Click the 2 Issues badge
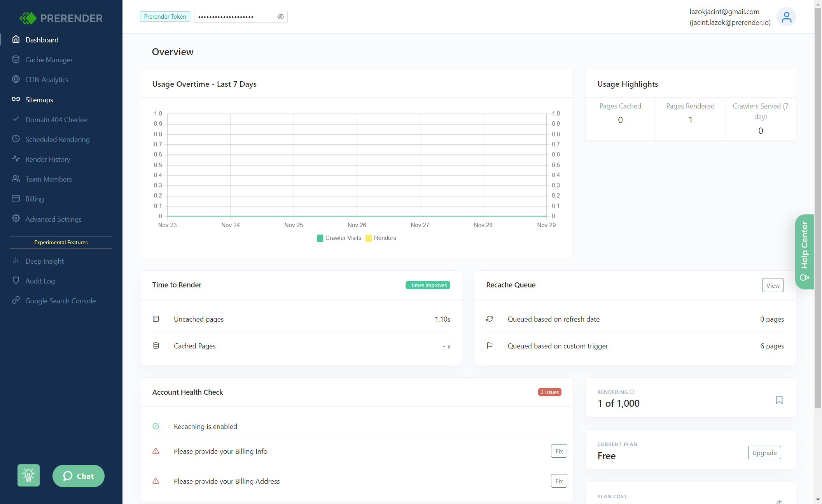This screenshot has width=822, height=504. 549,392
